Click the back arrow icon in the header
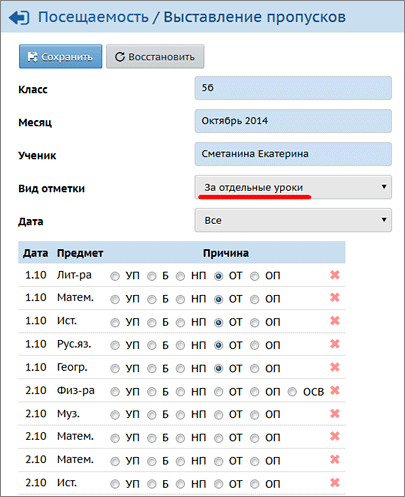 coord(19,17)
